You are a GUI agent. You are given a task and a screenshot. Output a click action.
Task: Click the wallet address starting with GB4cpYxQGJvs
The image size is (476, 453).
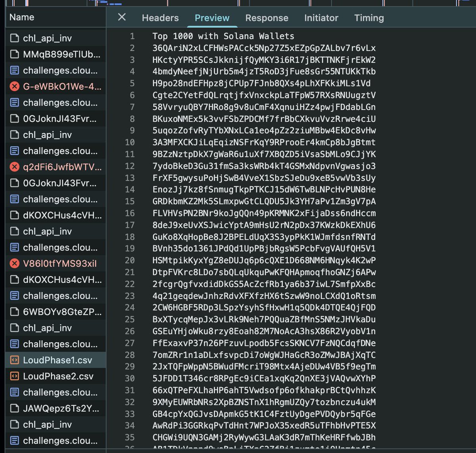264,414
